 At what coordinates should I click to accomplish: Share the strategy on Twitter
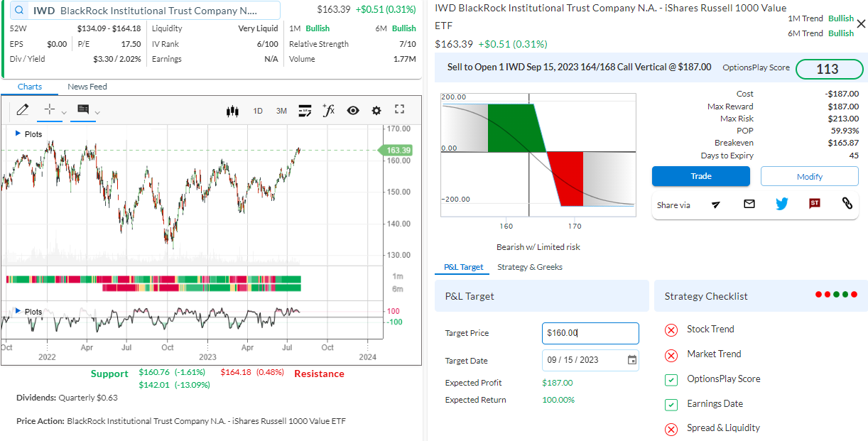pyautogui.click(x=782, y=204)
